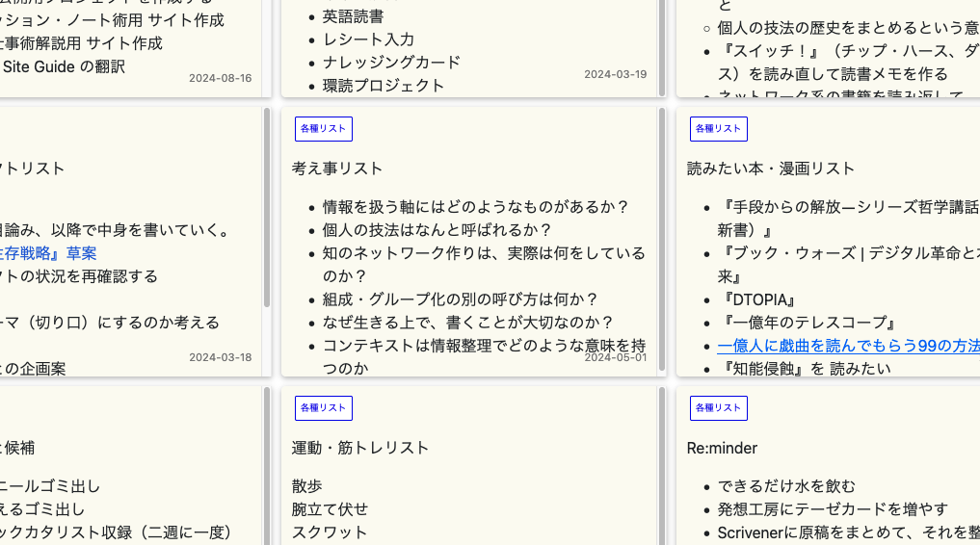Click えるゴミ出し line
This screenshot has width=980, height=545.
42,509
